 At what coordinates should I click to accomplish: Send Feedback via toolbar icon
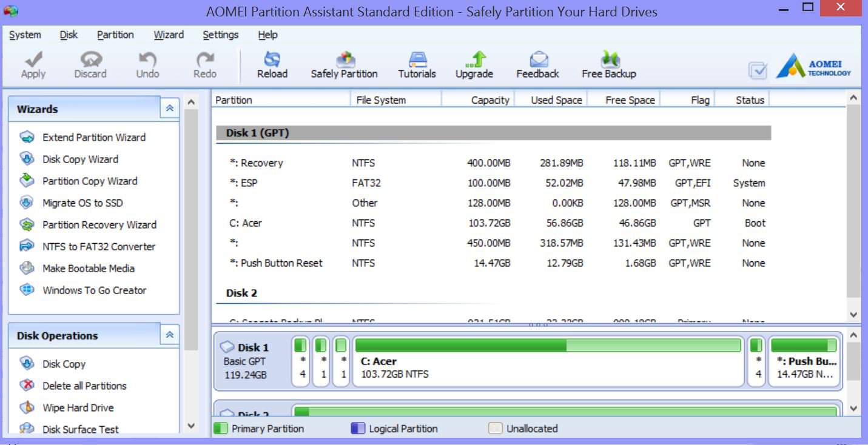pos(538,59)
